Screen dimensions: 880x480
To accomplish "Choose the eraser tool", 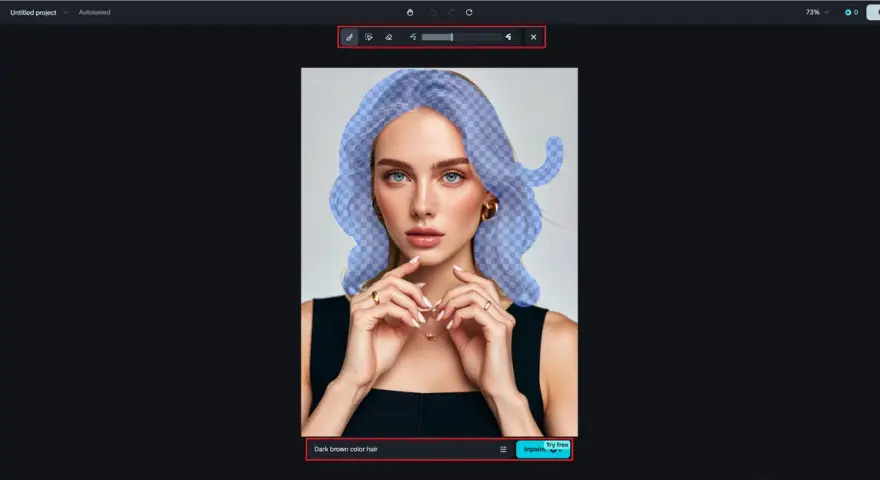I will click(x=388, y=37).
